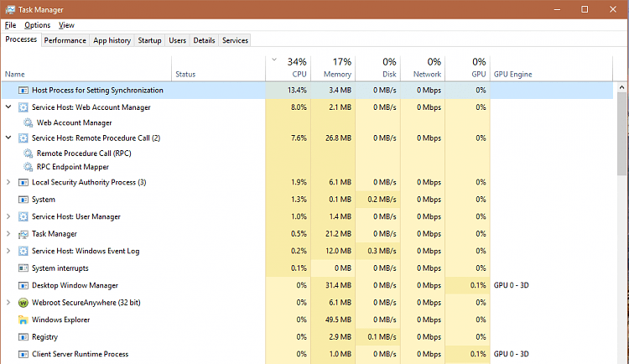Sort by the CPU column header

click(288, 68)
